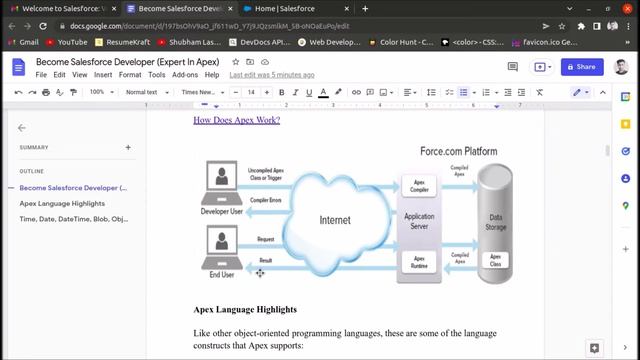Image resolution: width=640 pixels, height=360 pixels.
Task: Open comment history icon
Action: tap(513, 67)
